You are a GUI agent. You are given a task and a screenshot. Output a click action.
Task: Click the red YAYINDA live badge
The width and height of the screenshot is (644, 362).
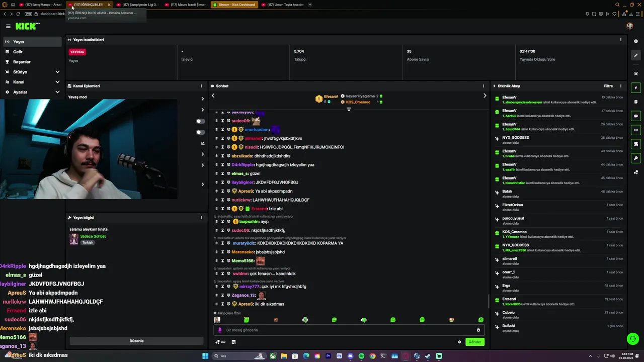coord(77,52)
